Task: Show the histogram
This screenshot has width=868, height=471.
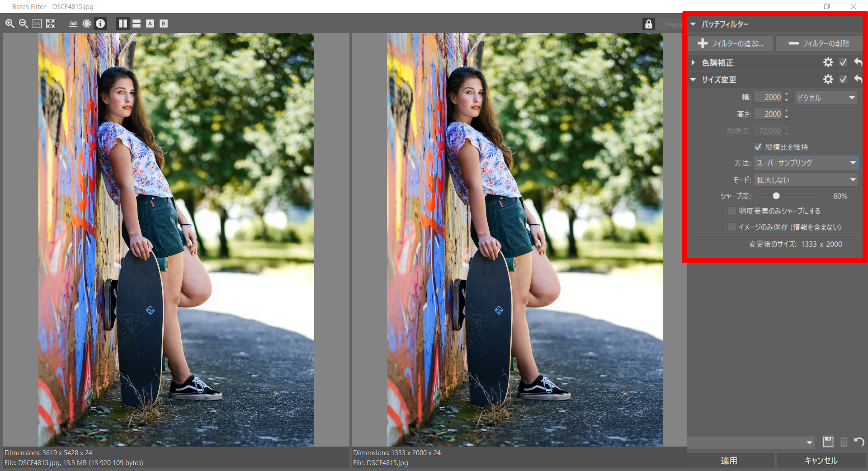Action: (73, 24)
